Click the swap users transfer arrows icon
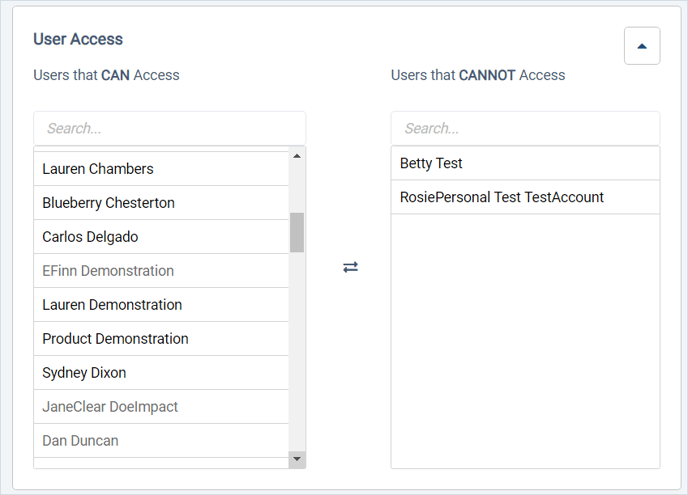 coord(350,267)
